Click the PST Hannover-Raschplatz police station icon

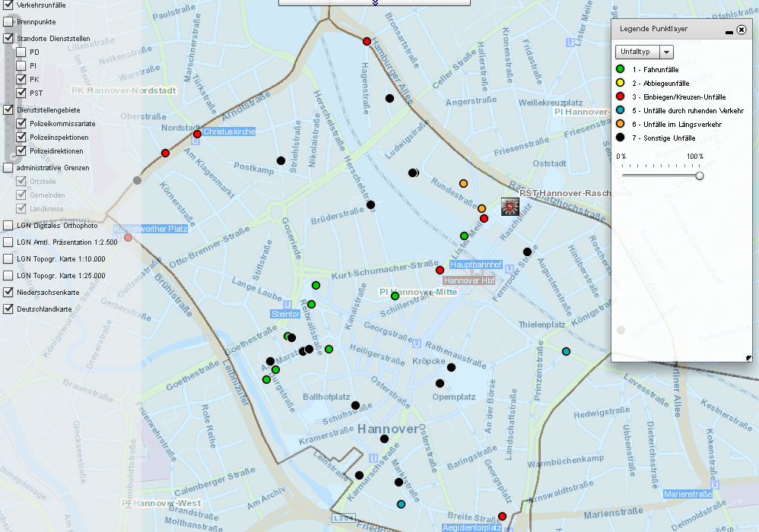click(x=510, y=207)
